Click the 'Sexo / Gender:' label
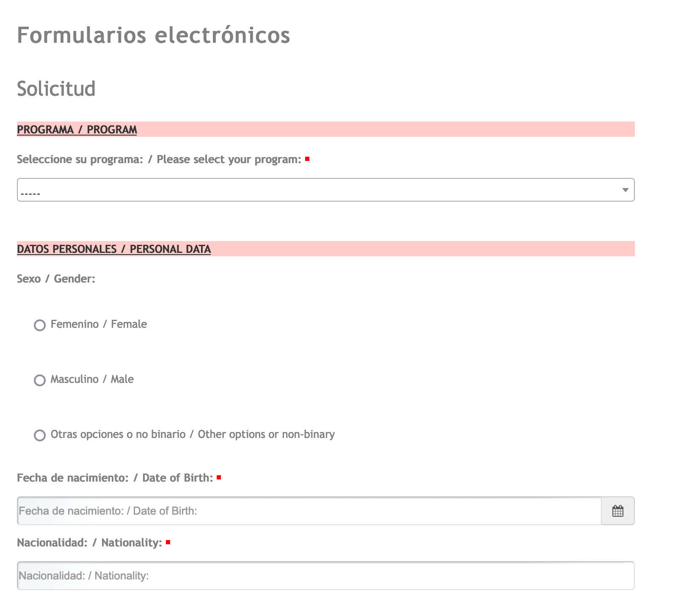 56,279
